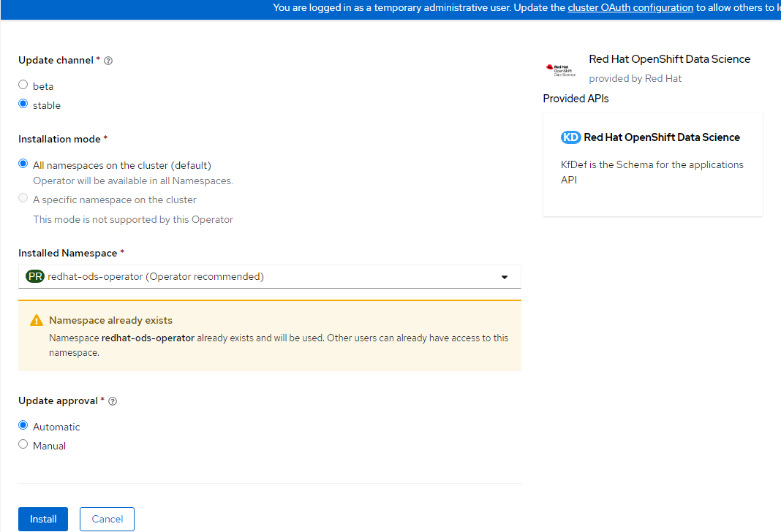Viewport: 781px width, 532px height.
Task: Select the stable update channel
Action: coord(23,104)
